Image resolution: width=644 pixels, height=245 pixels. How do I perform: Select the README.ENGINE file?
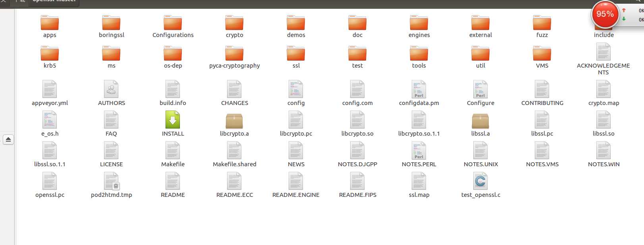(296, 181)
